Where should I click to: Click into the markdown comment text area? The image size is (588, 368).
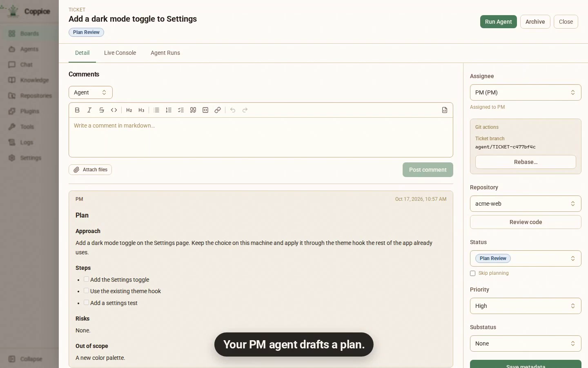pos(261,137)
